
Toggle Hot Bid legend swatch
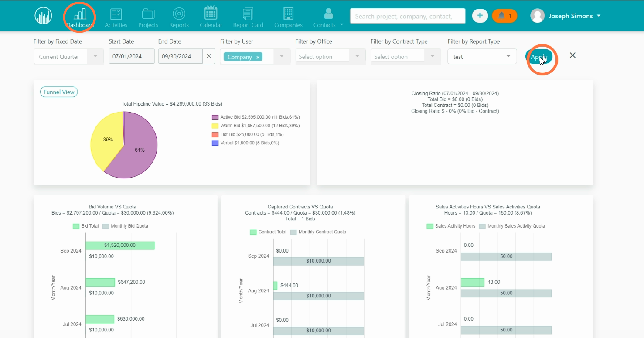(215, 134)
